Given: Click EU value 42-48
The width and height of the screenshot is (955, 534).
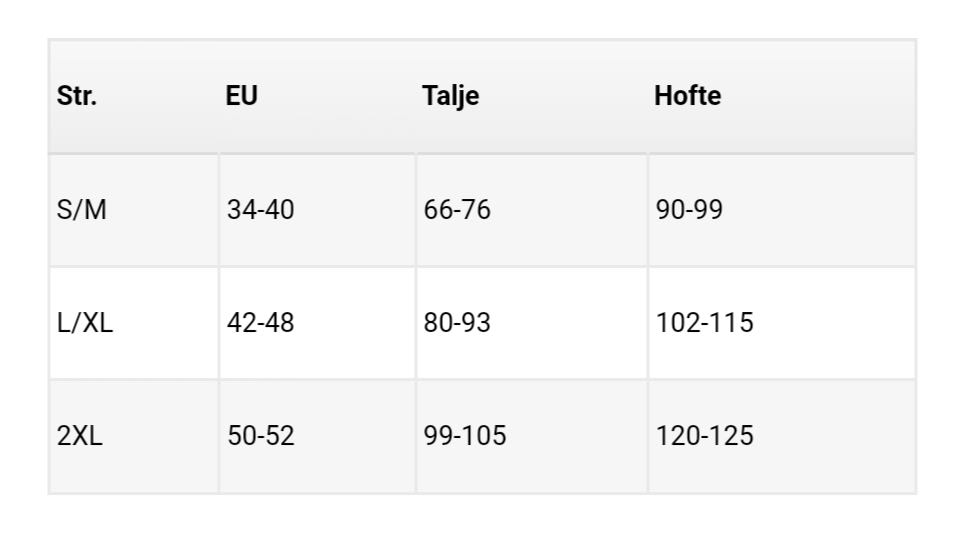Looking at the screenshot, I should (260, 323).
